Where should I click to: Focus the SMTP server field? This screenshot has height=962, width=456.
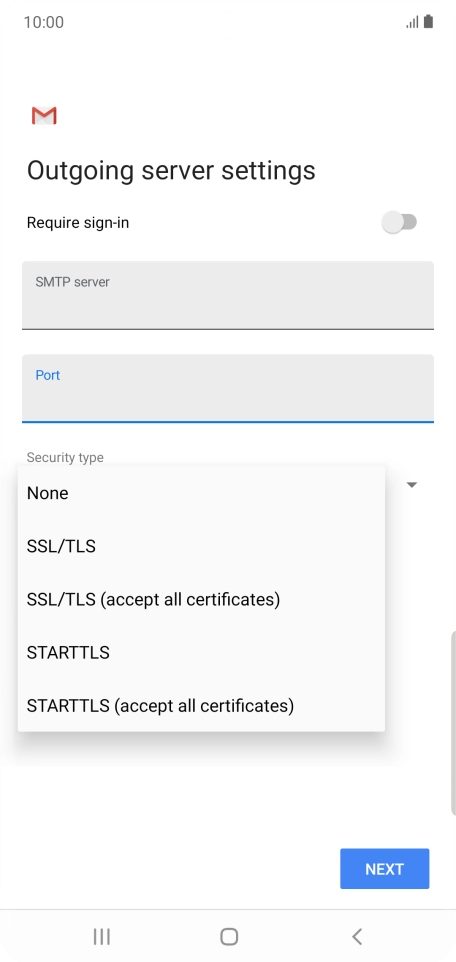[x=228, y=295]
